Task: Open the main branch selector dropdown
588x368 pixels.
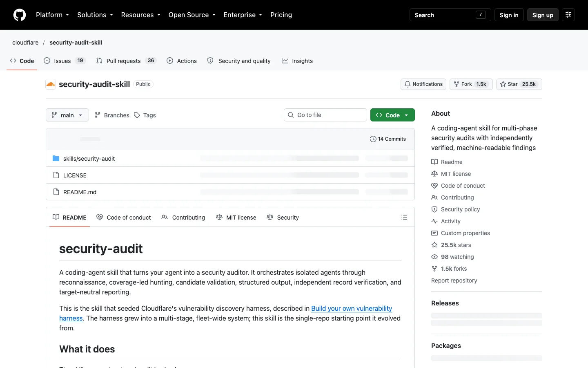Action: 67,115
